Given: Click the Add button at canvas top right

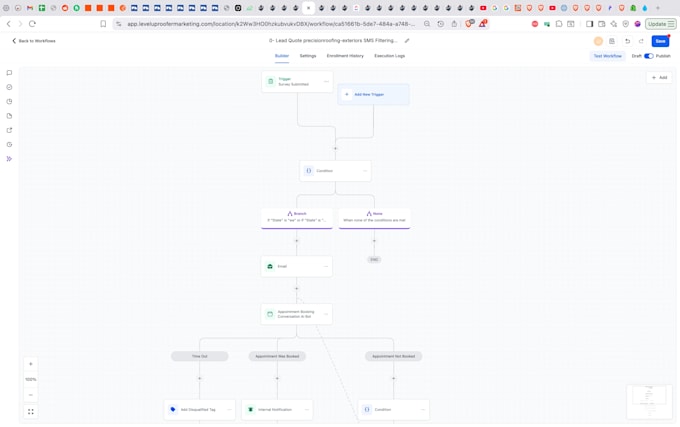Looking at the screenshot, I should click(x=660, y=78).
